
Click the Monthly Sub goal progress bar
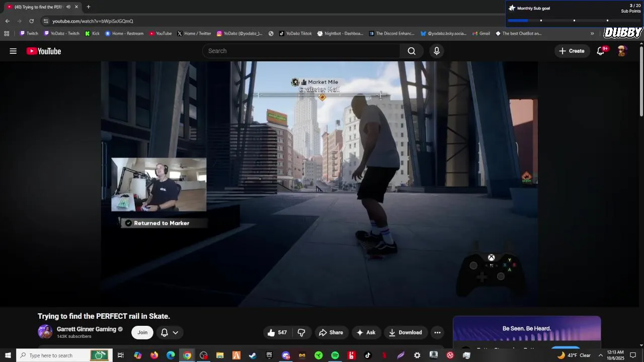[x=574, y=21]
